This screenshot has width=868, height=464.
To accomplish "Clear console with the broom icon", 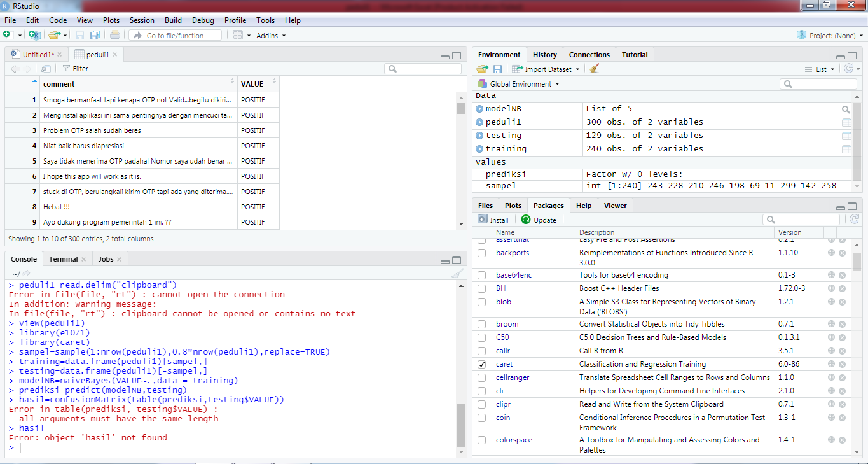I will [x=457, y=274].
